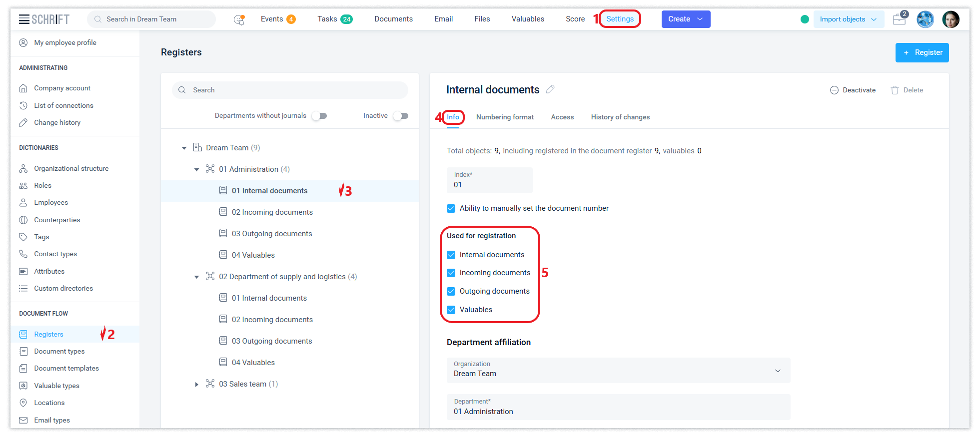
Task: Click the pencil icon to rename Internal documents
Action: [550, 89]
